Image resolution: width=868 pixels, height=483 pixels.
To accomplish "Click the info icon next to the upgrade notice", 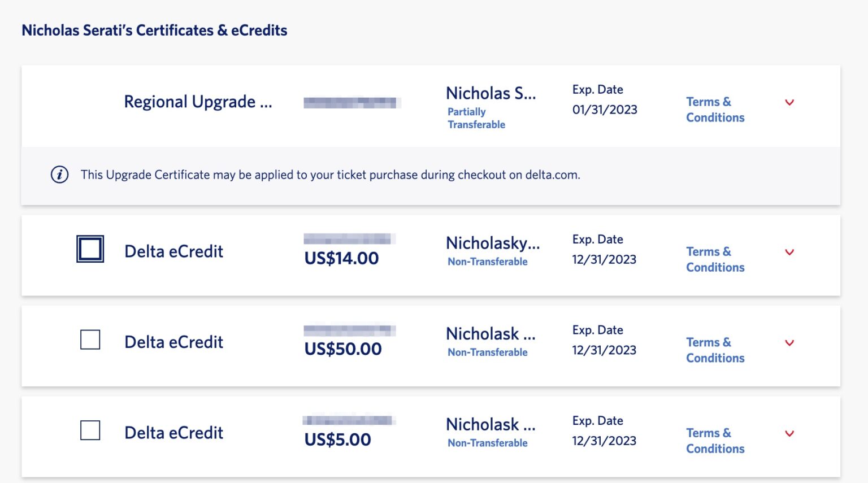I will coord(58,174).
